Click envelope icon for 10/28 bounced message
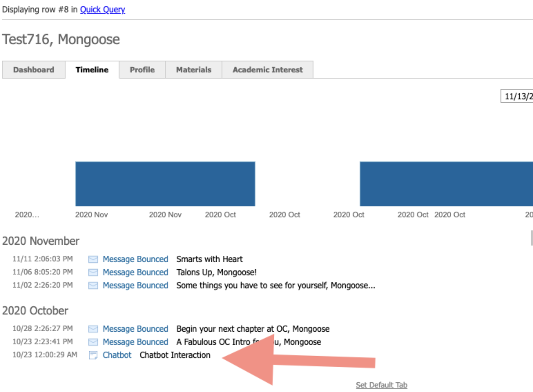This screenshot has width=533, height=392. [93, 329]
